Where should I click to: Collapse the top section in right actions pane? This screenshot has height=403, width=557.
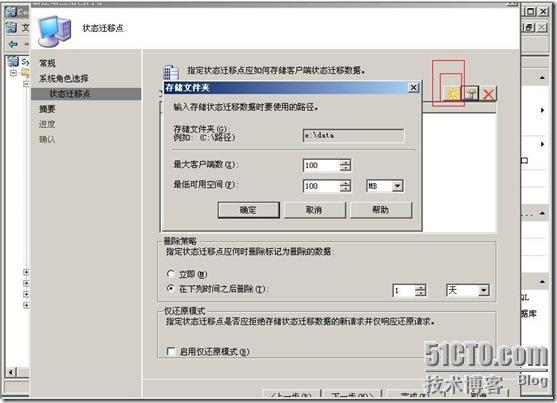[542, 77]
